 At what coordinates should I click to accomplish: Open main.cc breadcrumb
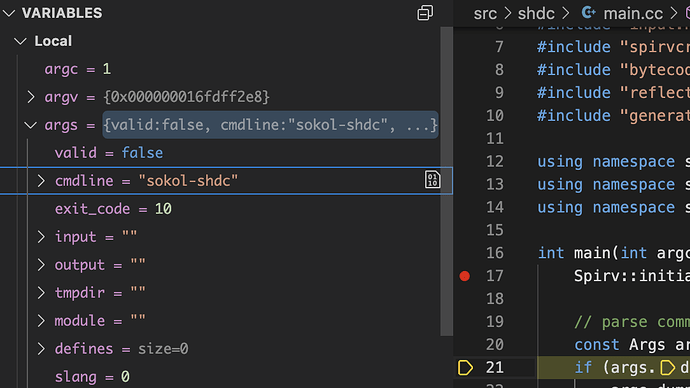(x=633, y=14)
